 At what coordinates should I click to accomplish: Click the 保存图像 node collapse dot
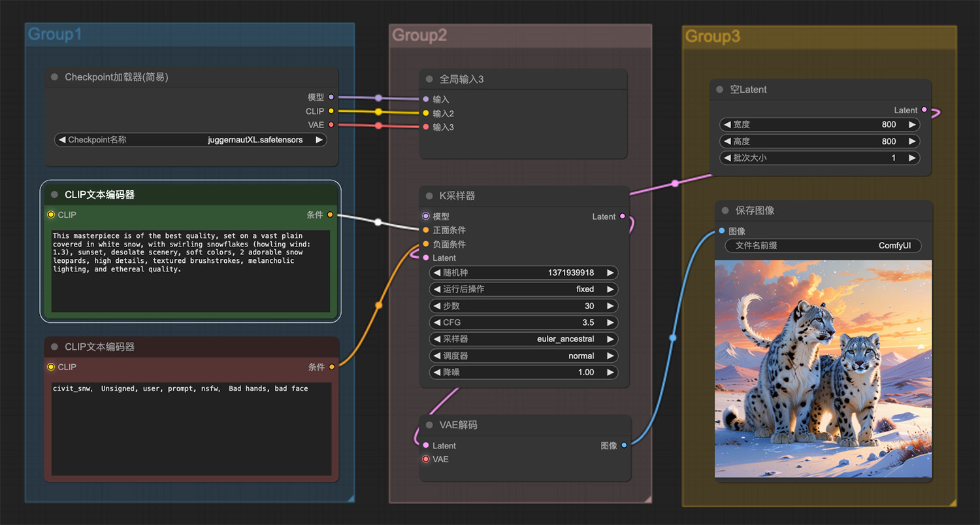tap(725, 211)
